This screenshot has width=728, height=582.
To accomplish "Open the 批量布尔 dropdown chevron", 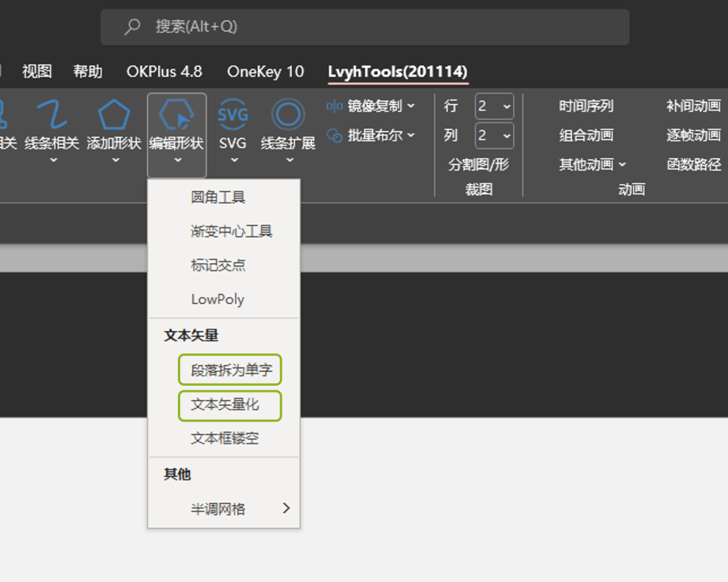I will [x=411, y=136].
